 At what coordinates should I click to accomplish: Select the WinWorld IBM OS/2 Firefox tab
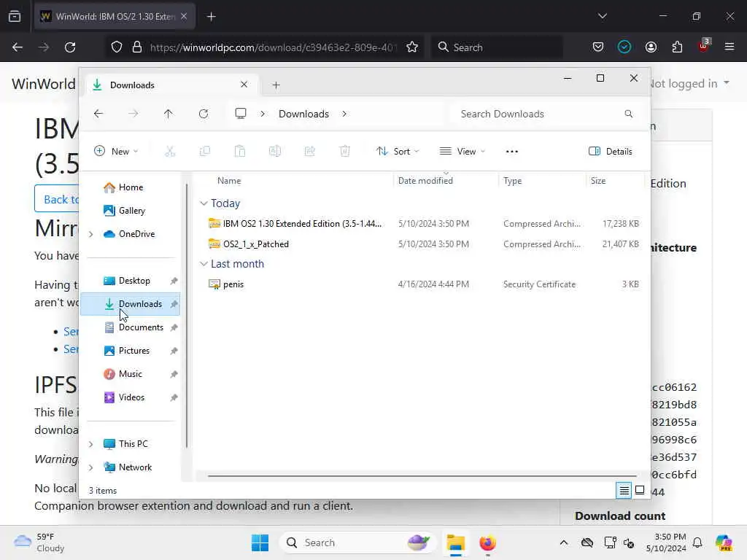(x=115, y=16)
